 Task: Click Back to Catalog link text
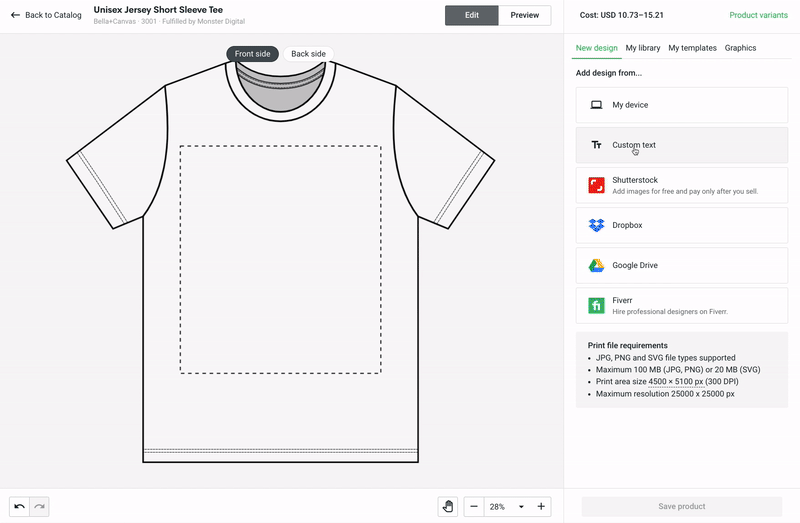click(x=53, y=15)
